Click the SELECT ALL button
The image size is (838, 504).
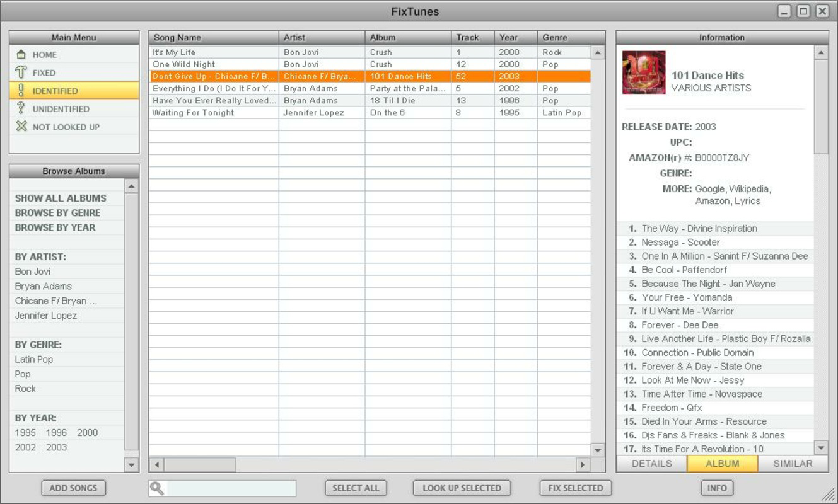(x=356, y=488)
